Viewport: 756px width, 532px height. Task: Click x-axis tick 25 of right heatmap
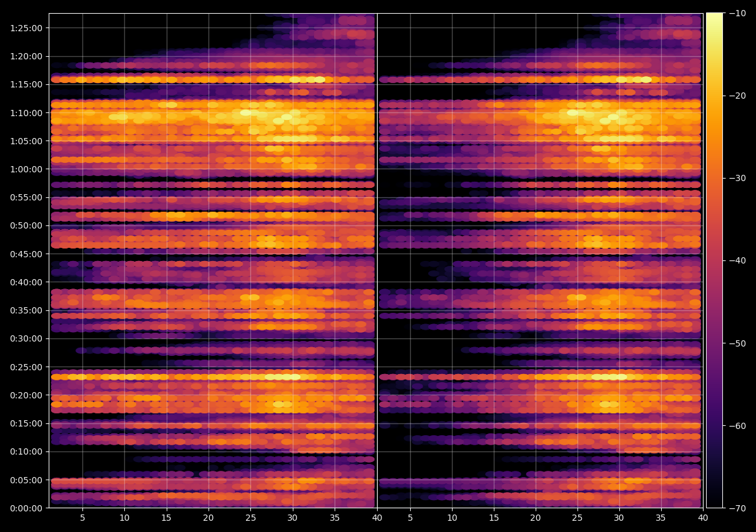[x=577, y=518]
